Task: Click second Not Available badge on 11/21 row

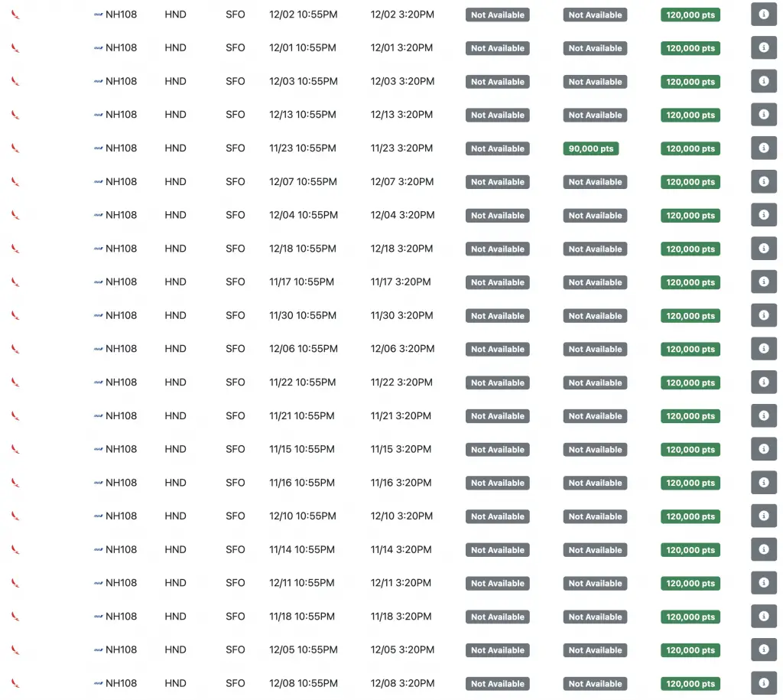Action: coord(595,416)
